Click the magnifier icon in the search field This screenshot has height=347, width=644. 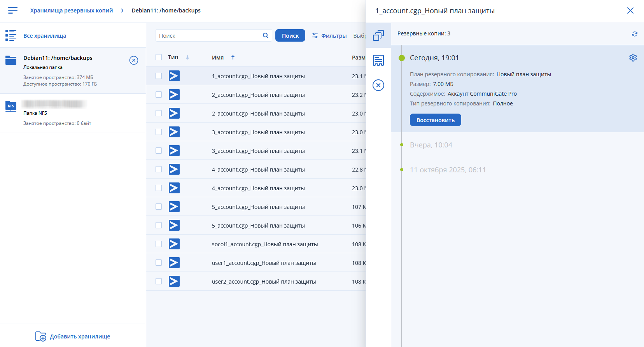pyautogui.click(x=266, y=35)
